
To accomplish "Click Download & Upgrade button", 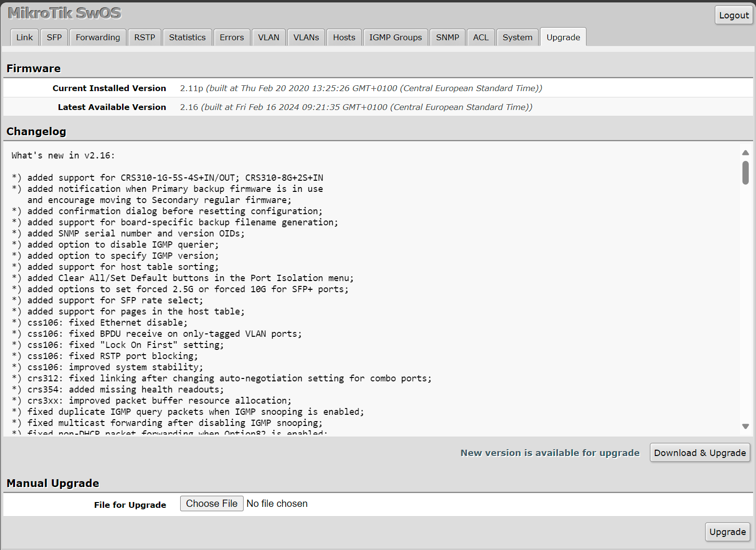I will point(700,453).
